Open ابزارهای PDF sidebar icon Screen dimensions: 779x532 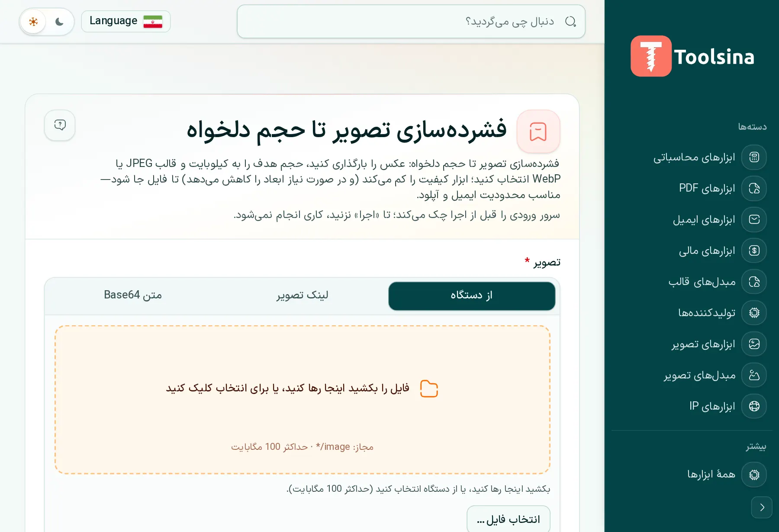tap(754, 188)
